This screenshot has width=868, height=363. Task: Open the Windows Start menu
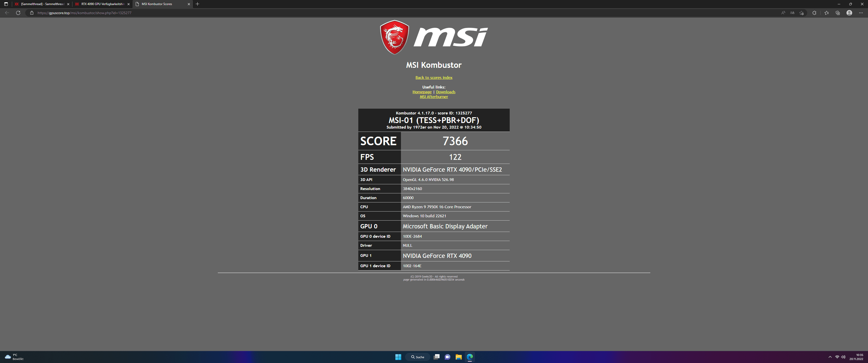coord(398,357)
